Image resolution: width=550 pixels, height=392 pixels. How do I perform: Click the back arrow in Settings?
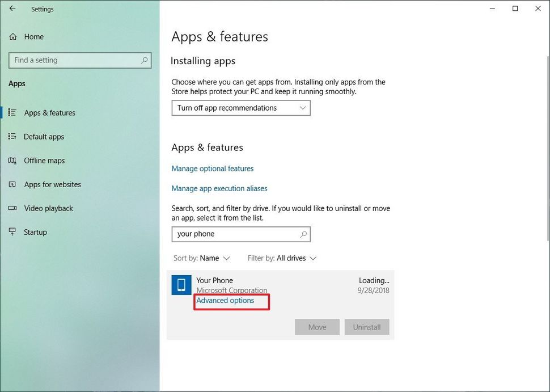coord(12,9)
